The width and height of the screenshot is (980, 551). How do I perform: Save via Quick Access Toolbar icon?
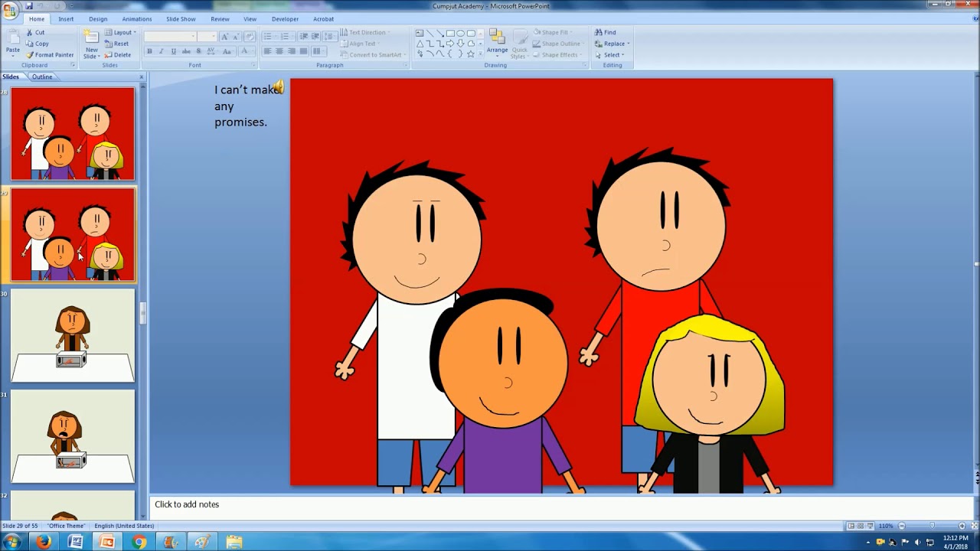(29, 6)
